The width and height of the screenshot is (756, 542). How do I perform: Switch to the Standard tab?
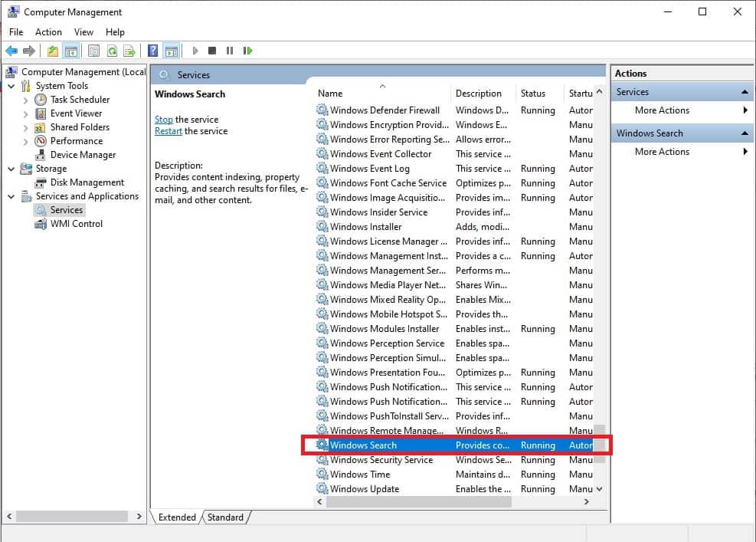(x=225, y=517)
